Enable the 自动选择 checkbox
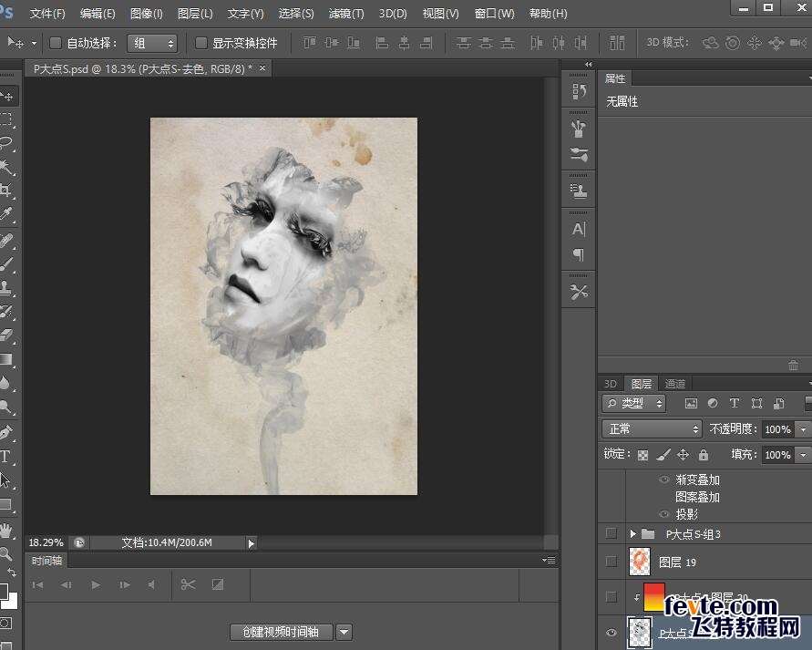Image resolution: width=812 pixels, height=650 pixels. [x=56, y=43]
